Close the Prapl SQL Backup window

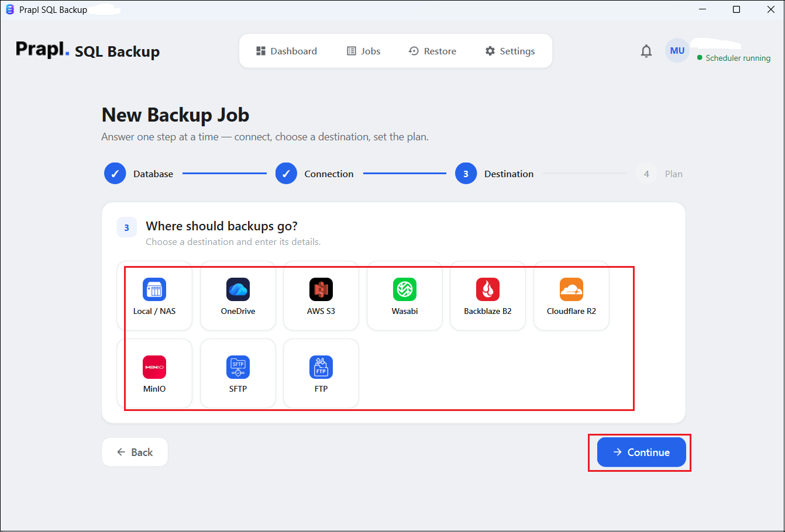point(770,9)
